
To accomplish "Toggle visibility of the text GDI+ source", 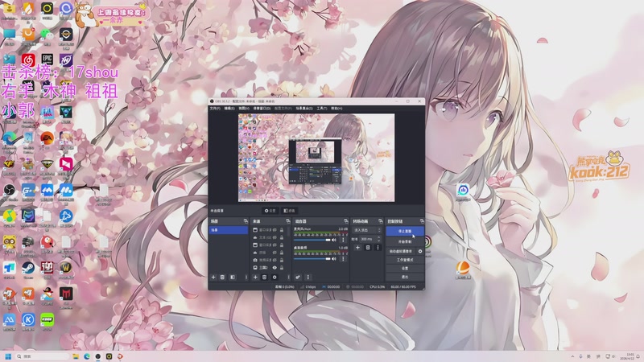I will pyautogui.click(x=275, y=237).
